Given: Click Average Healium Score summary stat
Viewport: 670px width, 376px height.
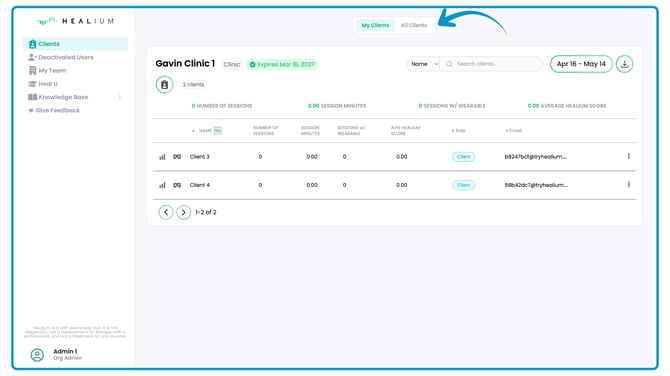Looking at the screenshot, I should click(x=567, y=106).
